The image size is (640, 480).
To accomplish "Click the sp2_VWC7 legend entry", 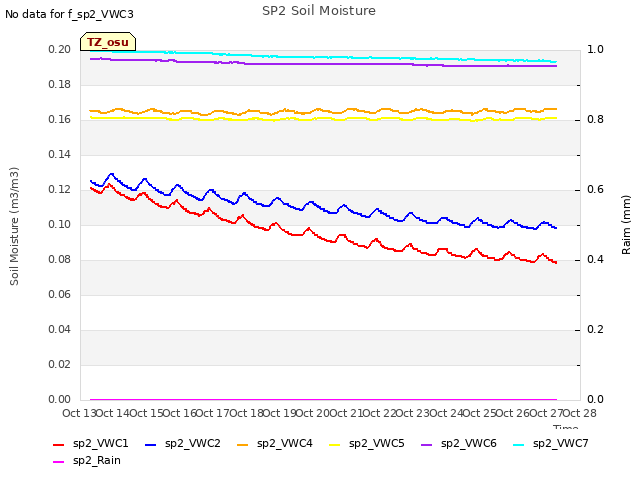I will (x=551, y=443).
